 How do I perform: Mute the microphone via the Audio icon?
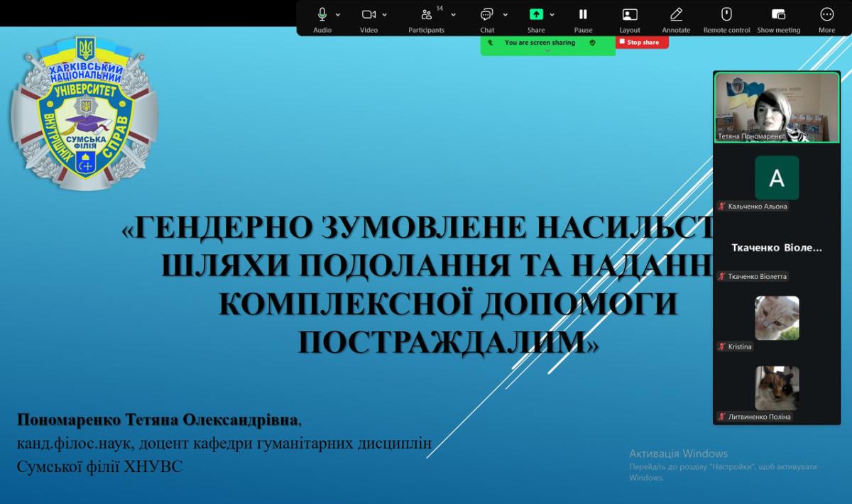point(322,15)
